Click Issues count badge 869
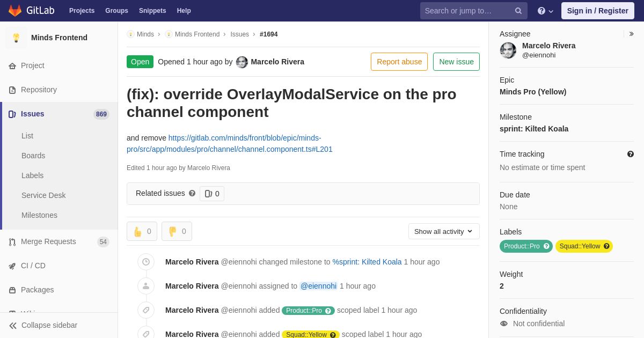Image resolution: width=644 pixels, height=338 pixels. pyautogui.click(x=101, y=114)
